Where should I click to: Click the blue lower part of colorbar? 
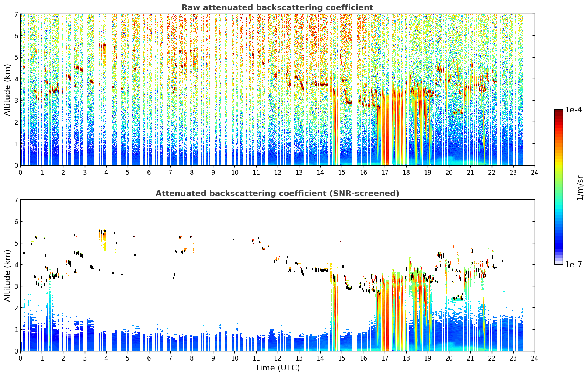click(559, 236)
